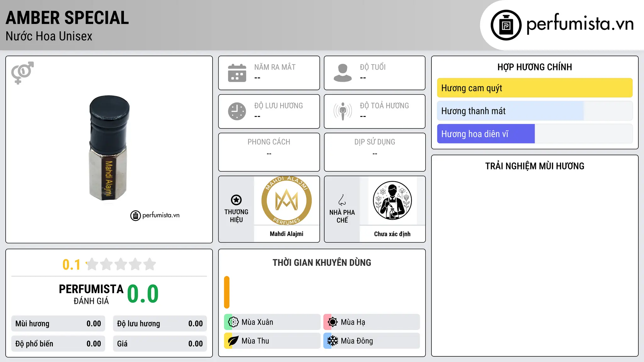Select the Hương cam quýt accord bar
The width and height of the screenshot is (644, 362).
[x=535, y=88]
